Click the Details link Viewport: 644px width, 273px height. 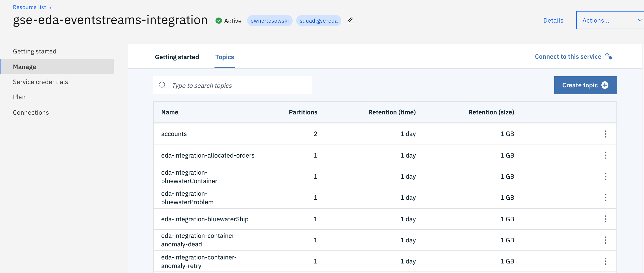(553, 20)
